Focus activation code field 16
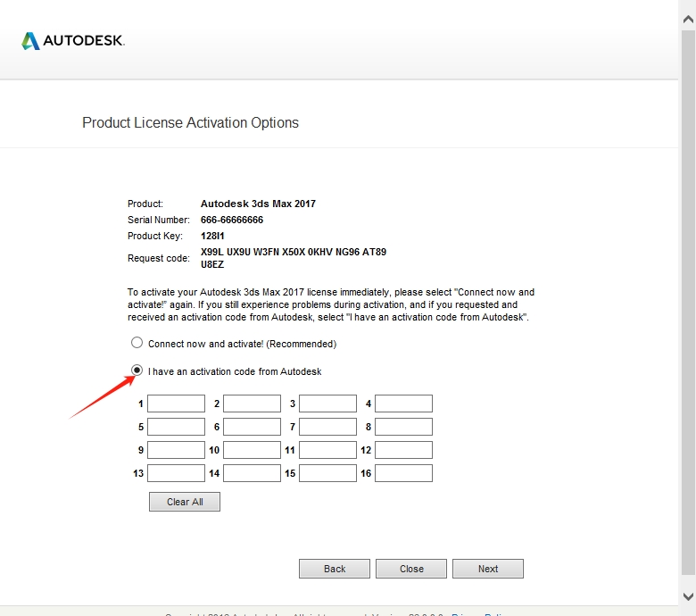This screenshot has height=616, width=696. tap(403, 473)
